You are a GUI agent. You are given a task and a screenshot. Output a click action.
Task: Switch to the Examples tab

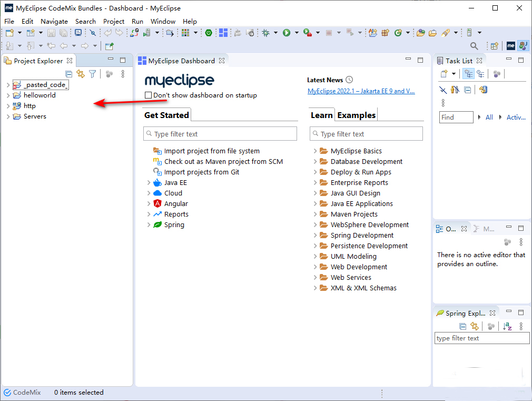coord(356,115)
